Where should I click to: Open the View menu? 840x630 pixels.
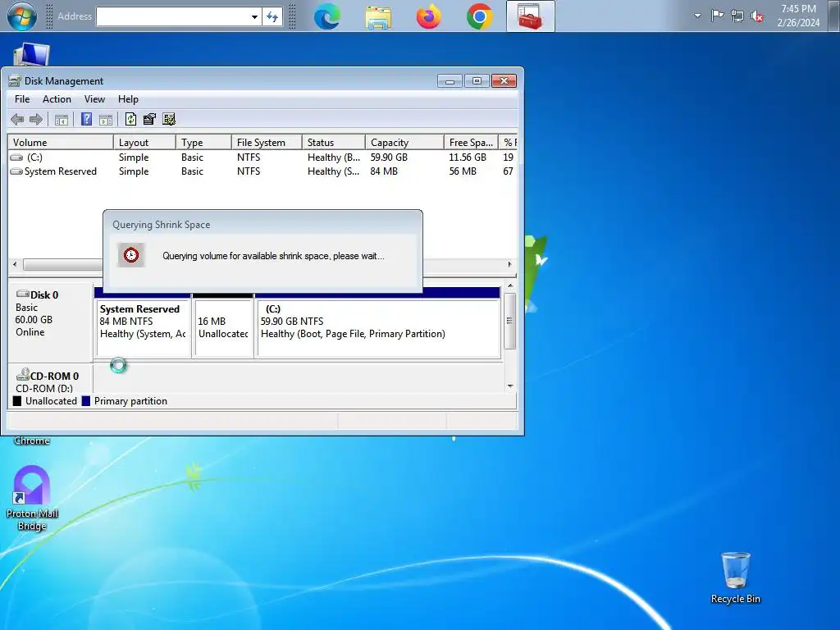point(94,99)
